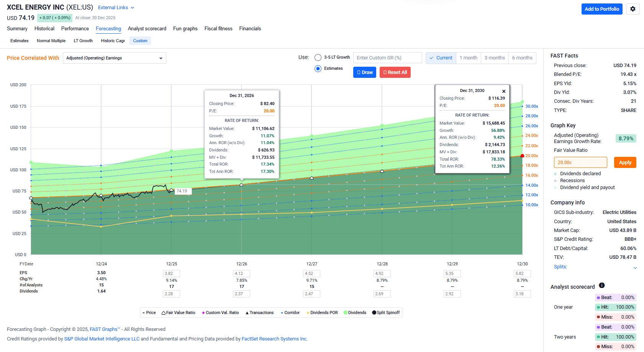Click the red 20.00x fair value marker
644x352 pixels.
coord(522,156)
